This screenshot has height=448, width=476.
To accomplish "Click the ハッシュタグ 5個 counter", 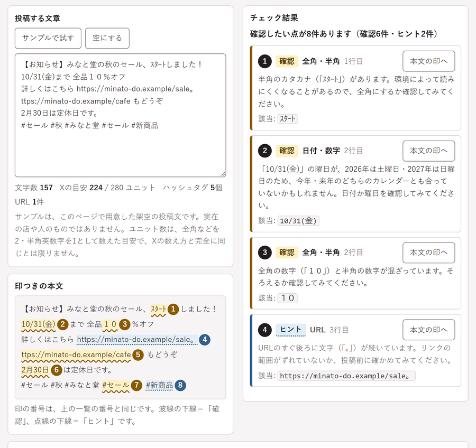I will click(193, 188).
